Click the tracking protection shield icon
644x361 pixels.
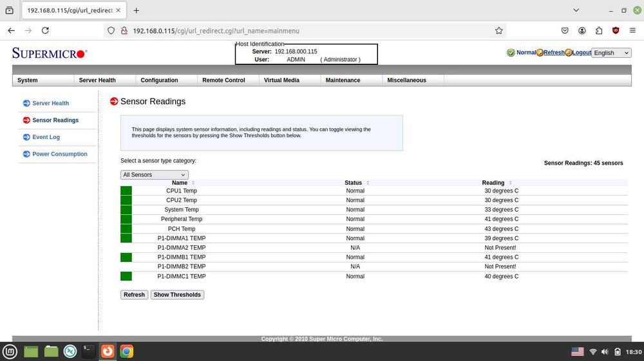click(x=111, y=30)
